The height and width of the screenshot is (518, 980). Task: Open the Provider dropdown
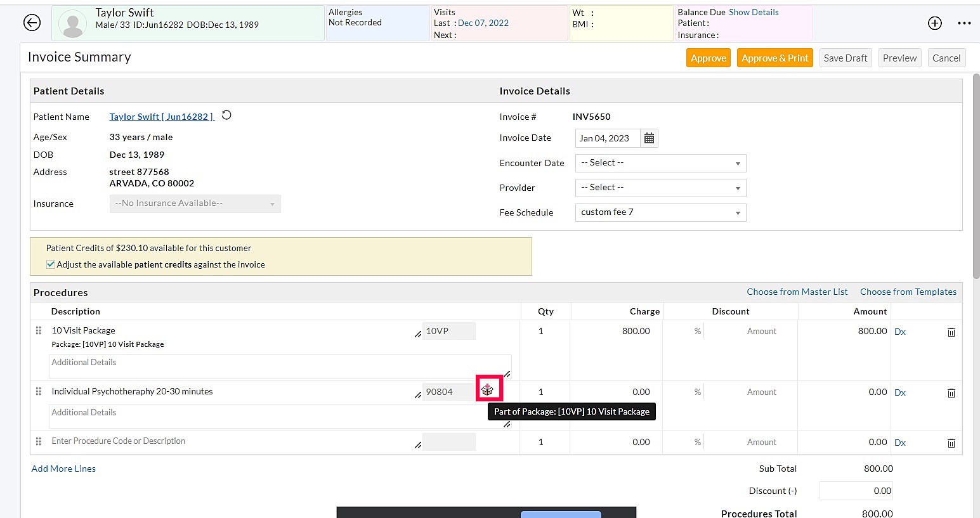tap(660, 188)
